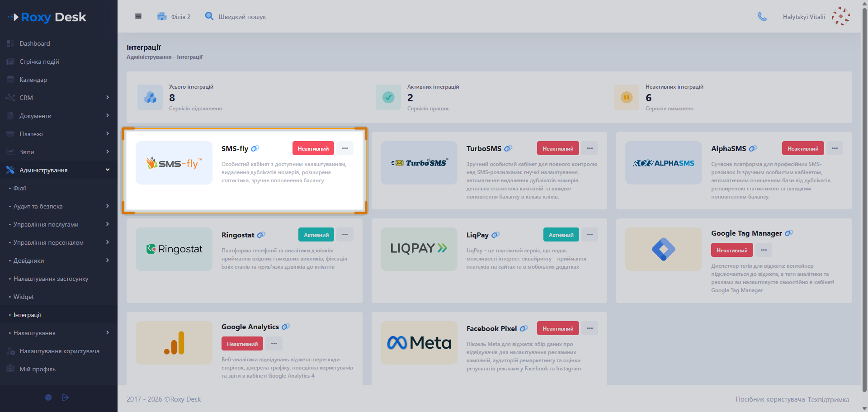Click the link icon beside TurboSMS

click(508, 148)
